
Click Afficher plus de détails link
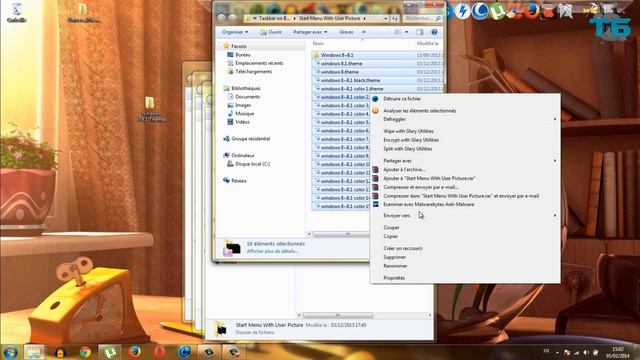[x=272, y=251]
